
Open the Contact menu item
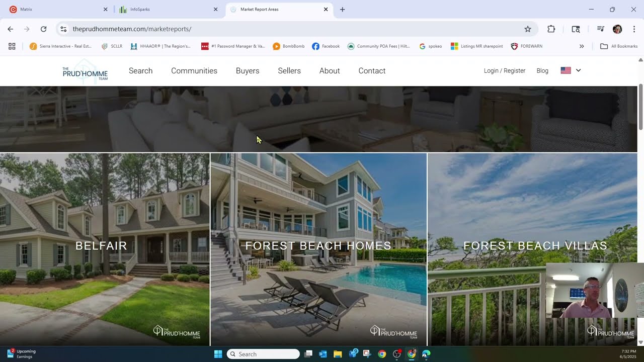372,71
